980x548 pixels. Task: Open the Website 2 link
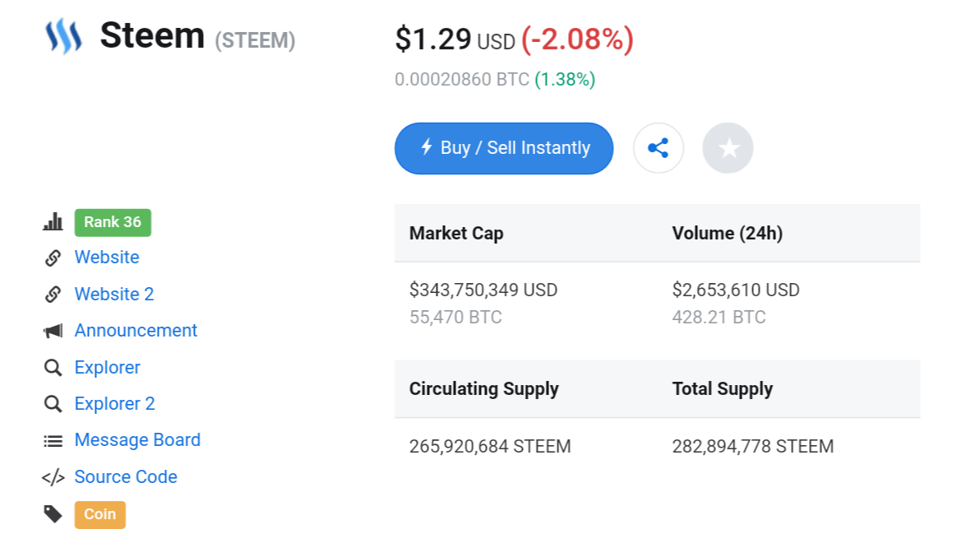tap(114, 294)
